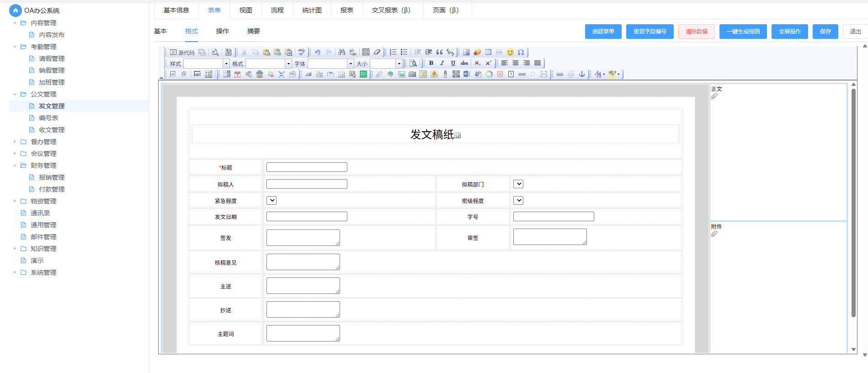
Task: Apply superscript formatting
Action: [x=488, y=63]
